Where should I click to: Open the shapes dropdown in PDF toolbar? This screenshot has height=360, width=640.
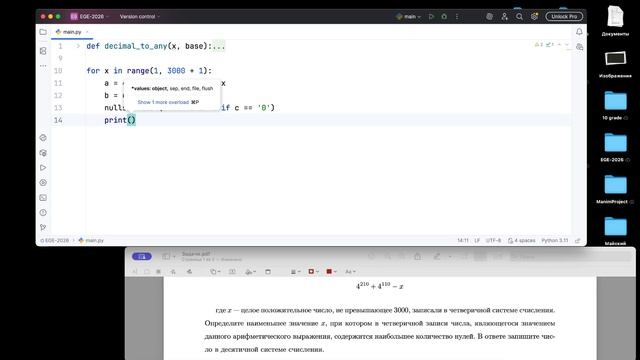point(215,271)
